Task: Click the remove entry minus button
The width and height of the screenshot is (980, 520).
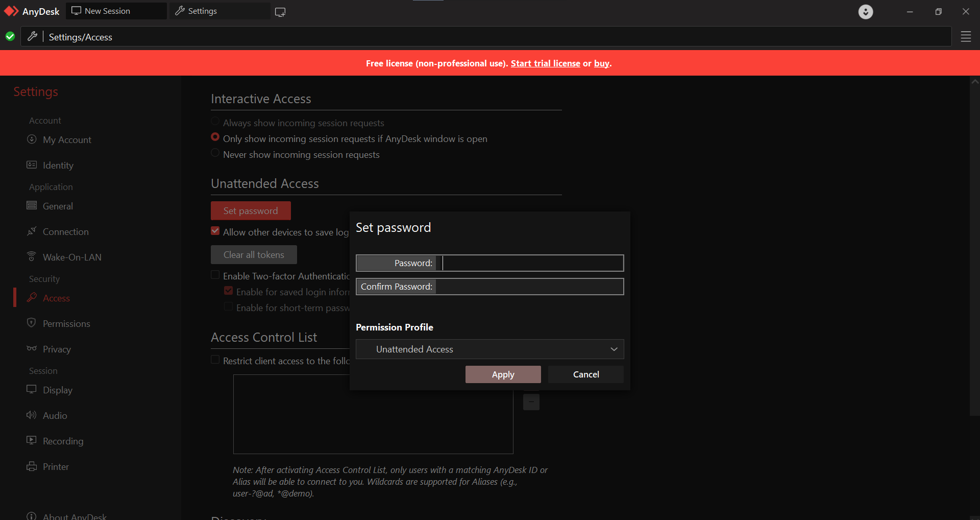Action: tap(531, 402)
